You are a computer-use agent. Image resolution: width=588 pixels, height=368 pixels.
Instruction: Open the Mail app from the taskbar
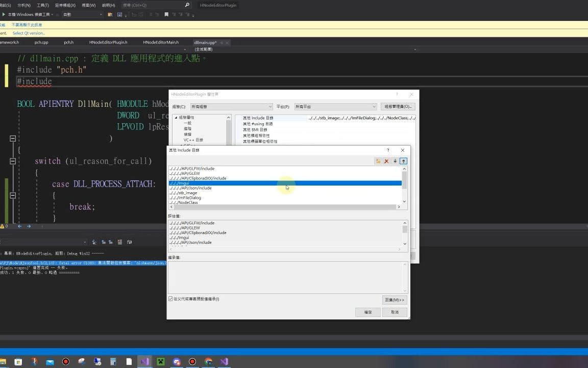[x=50, y=362]
